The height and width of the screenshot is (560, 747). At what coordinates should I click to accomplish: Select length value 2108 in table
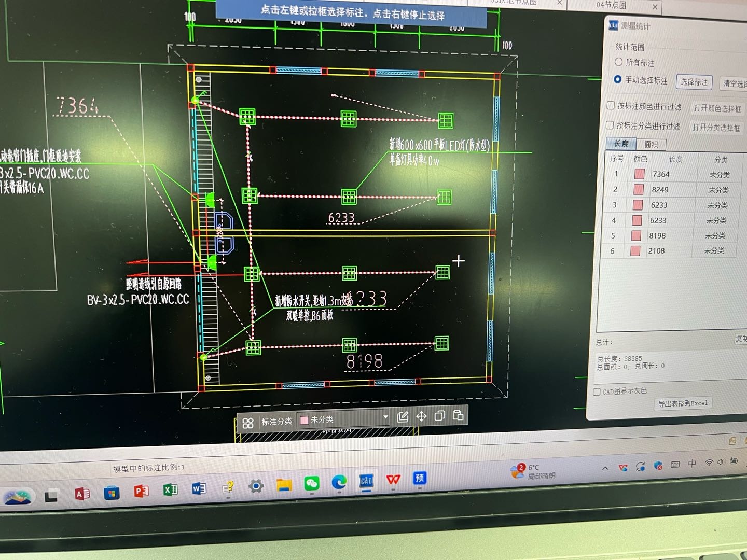(656, 250)
